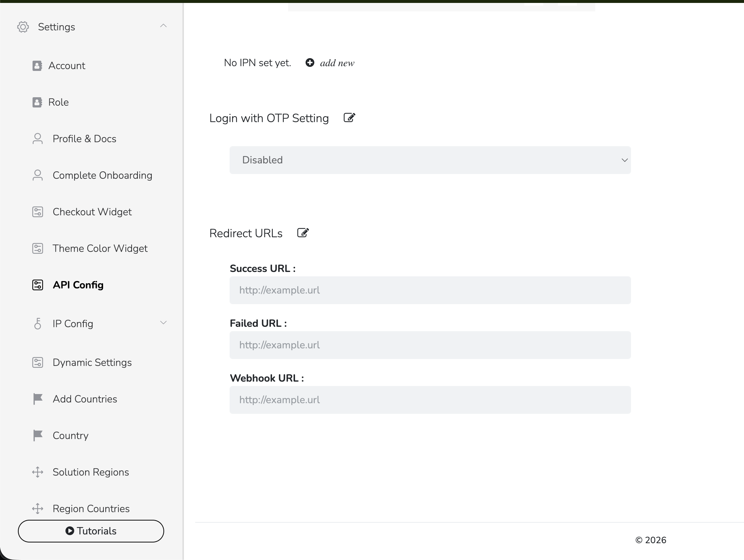744x560 pixels.
Task: Select Region Countries in the sidebar
Action: pos(91,508)
